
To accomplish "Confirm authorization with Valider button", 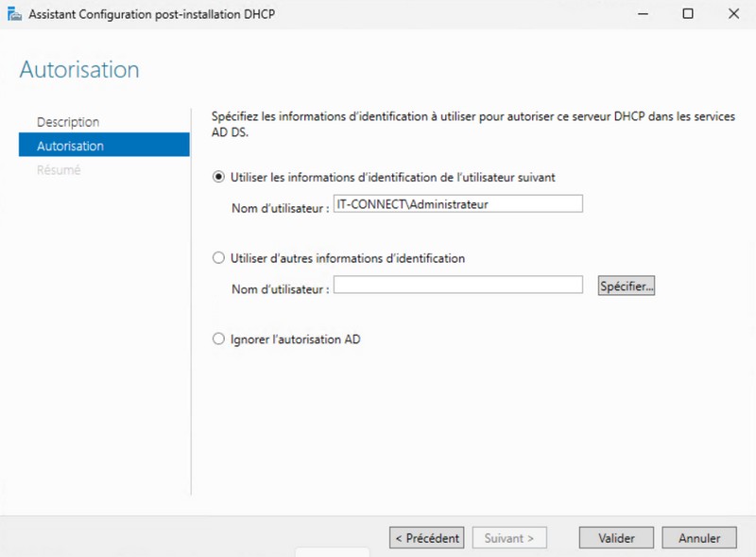I will point(616,538).
